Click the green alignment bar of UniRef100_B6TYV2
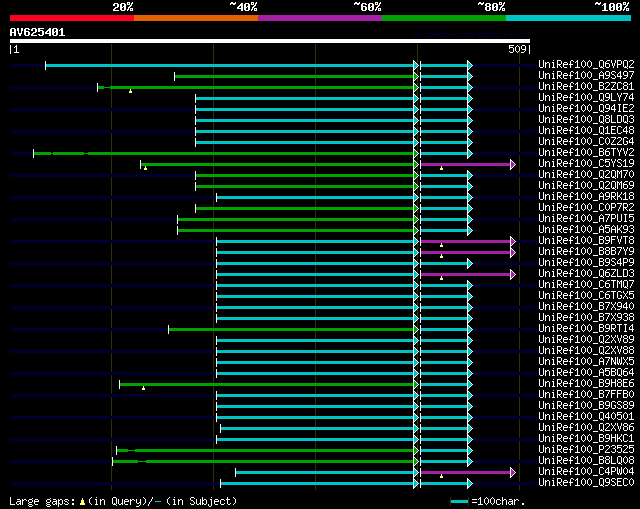Screen dimensions: 640x509 pos(224,153)
